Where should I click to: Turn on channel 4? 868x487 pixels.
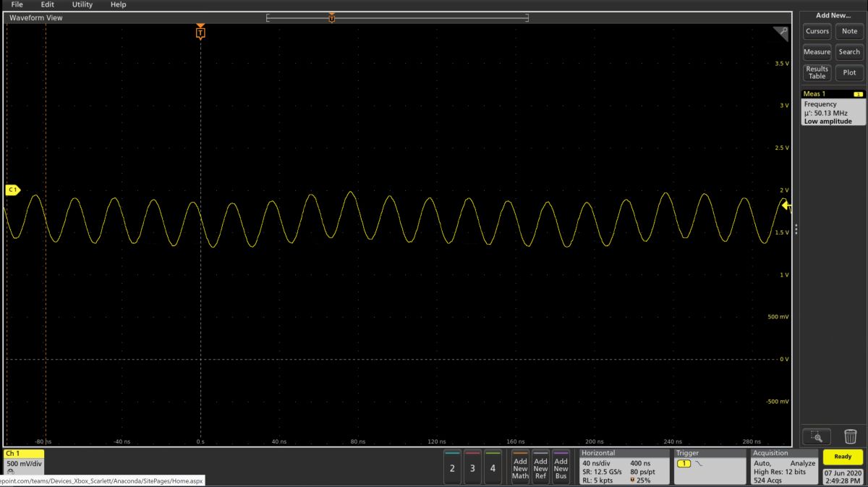493,467
